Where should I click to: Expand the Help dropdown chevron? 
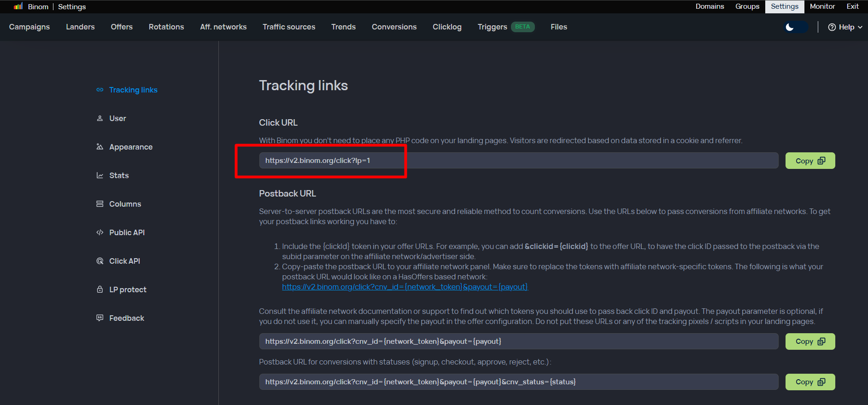click(x=860, y=27)
